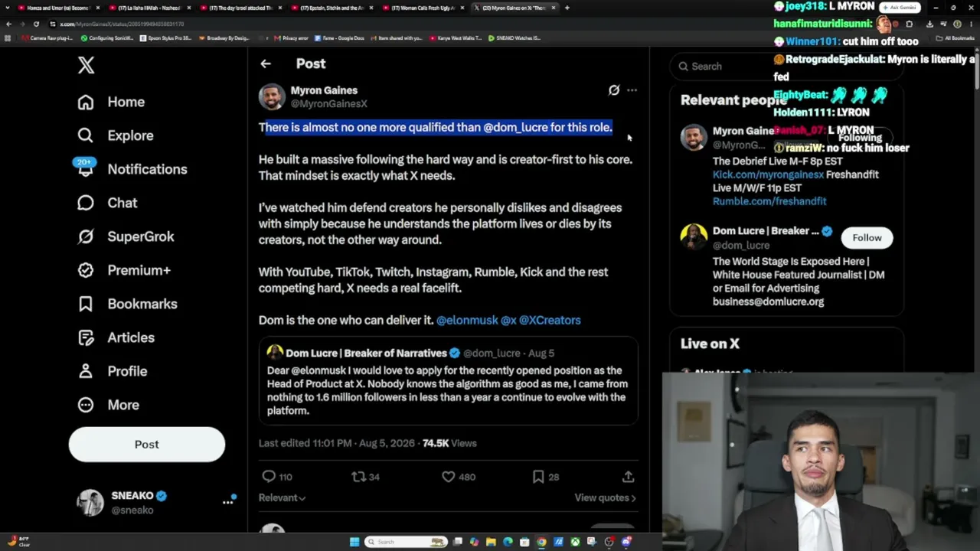Like the post with 480 likes
This screenshot has height=551, width=980.
[458, 477]
